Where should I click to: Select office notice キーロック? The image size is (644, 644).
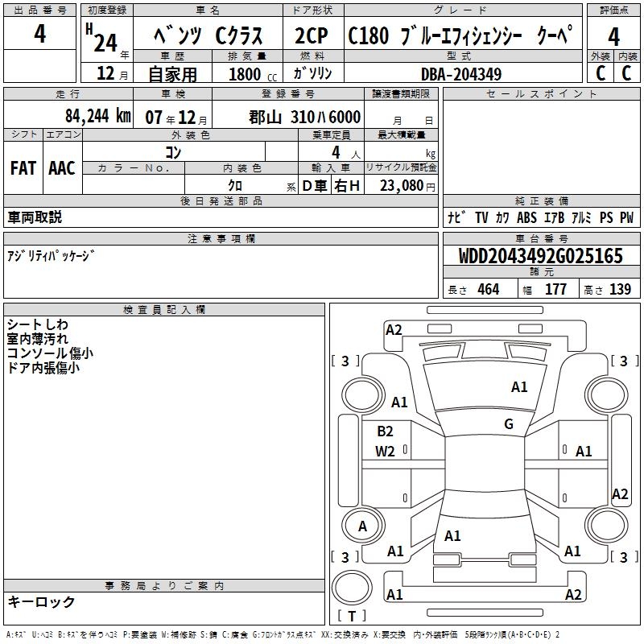pyautogui.click(x=41, y=601)
